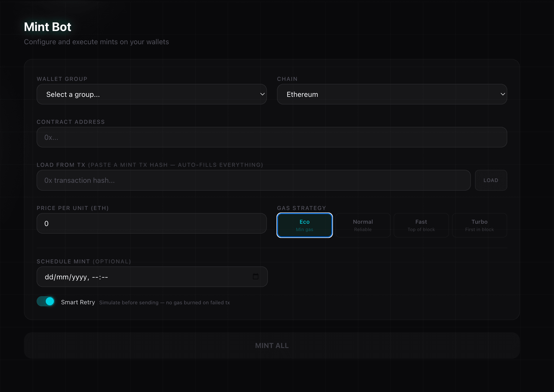Click the transaction hash input field
The image size is (554, 392).
click(x=254, y=180)
